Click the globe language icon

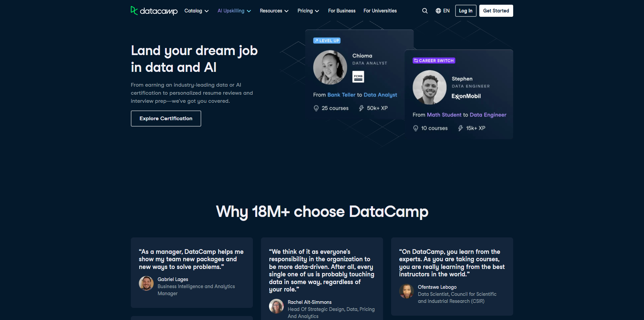coord(438,10)
